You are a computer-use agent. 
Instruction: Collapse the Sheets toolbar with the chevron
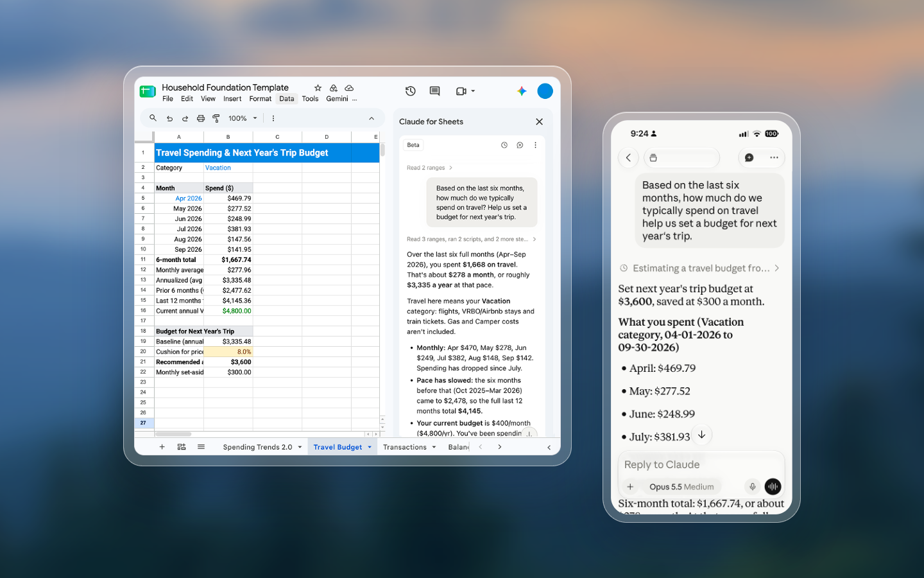(x=372, y=118)
